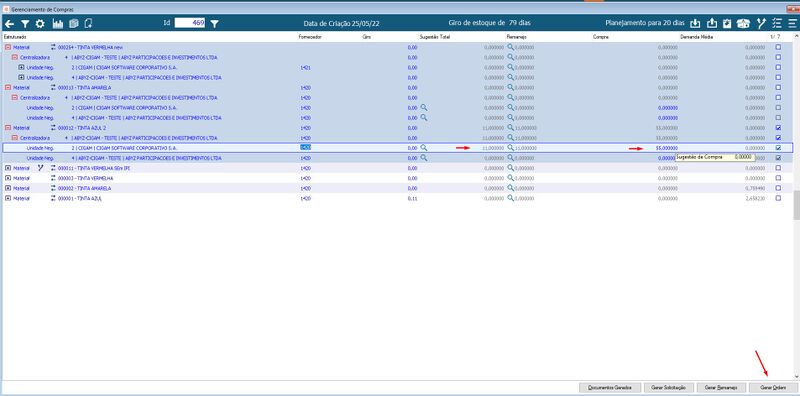Open the settings gear icon
The image size is (800, 396).
[x=40, y=23]
